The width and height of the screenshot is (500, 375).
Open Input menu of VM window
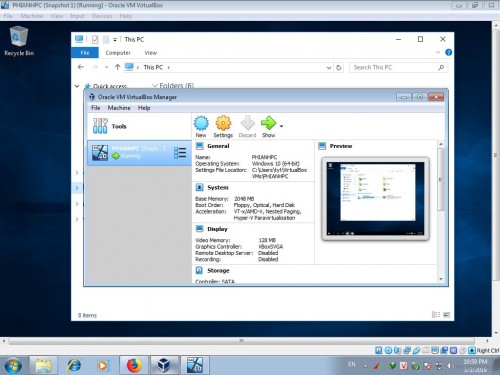pyautogui.click(x=77, y=16)
